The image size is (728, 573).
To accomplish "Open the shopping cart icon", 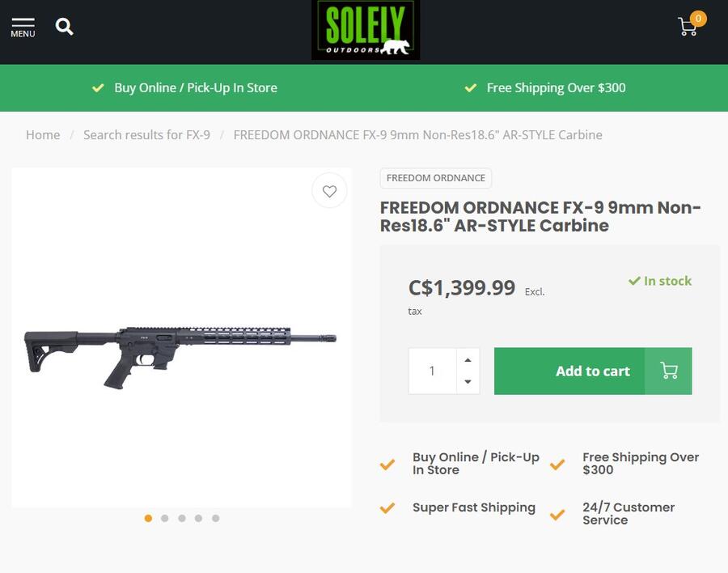I will [x=688, y=28].
